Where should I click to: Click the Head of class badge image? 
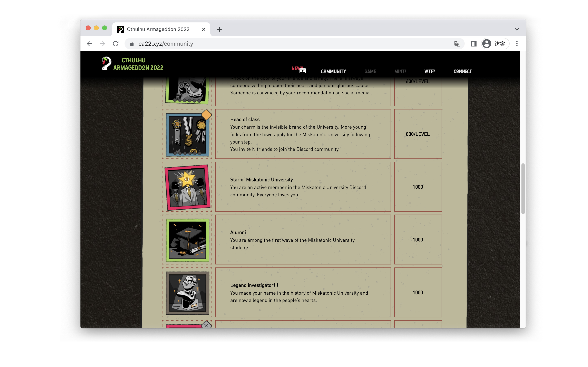point(187,135)
